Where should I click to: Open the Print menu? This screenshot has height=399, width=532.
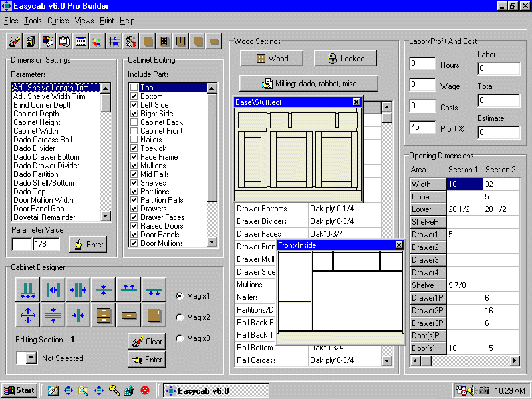106,21
